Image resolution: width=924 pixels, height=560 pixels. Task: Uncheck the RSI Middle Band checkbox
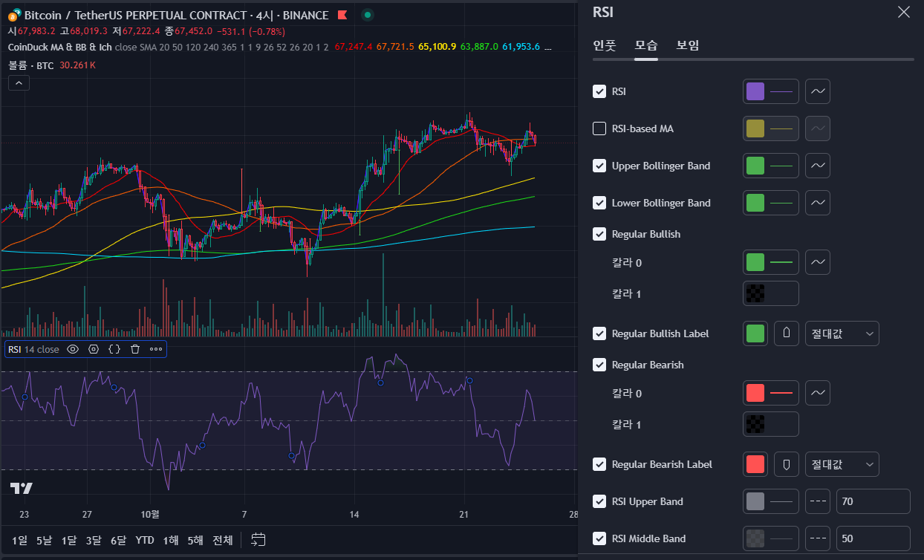pos(599,538)
